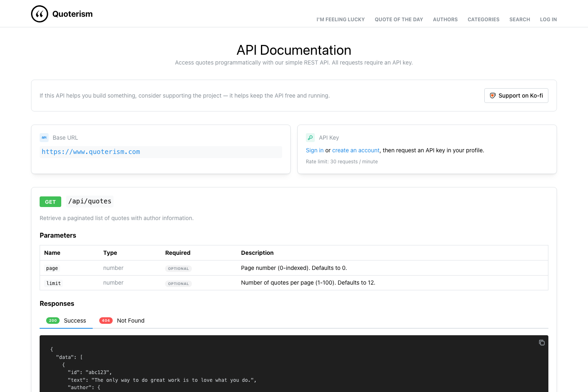
Task: Select the base URL text
Action: 91,151
